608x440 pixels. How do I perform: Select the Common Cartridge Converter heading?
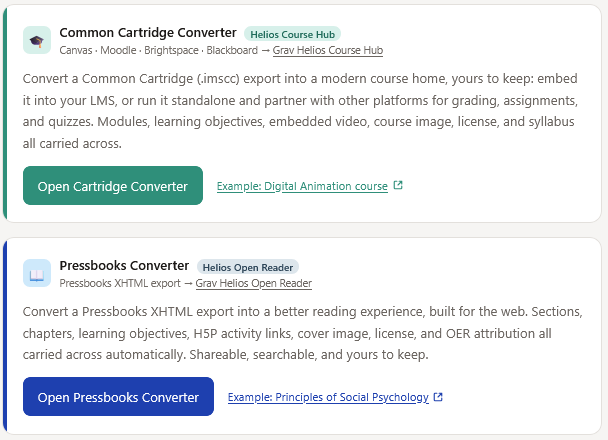point(148,33)
